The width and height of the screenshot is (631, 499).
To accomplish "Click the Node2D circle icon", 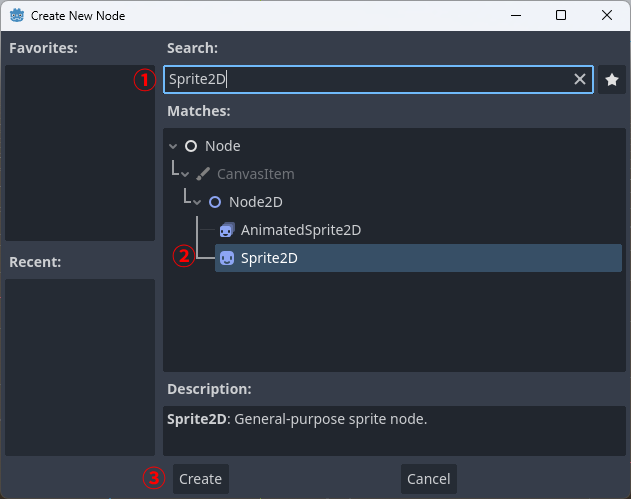I will tap(215, 202).
